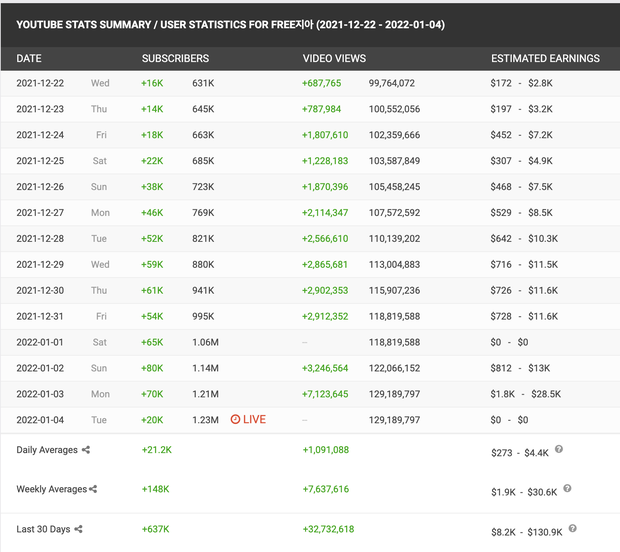Click share icon next to Last 30 Days
Image resolution: width=620 pixels, height=552 pixels.
[78, 529]
